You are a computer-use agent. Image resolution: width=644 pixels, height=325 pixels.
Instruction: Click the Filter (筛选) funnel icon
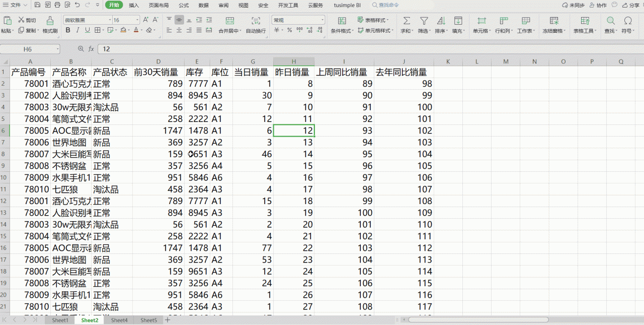[x=424, y=21]
